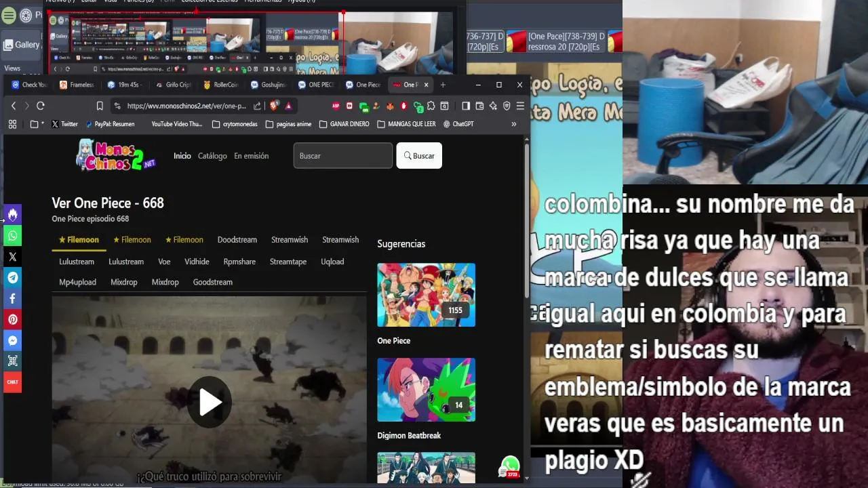Focus the Buscar search input field
The image size is (868, 488).
click(x=342, y=156)
